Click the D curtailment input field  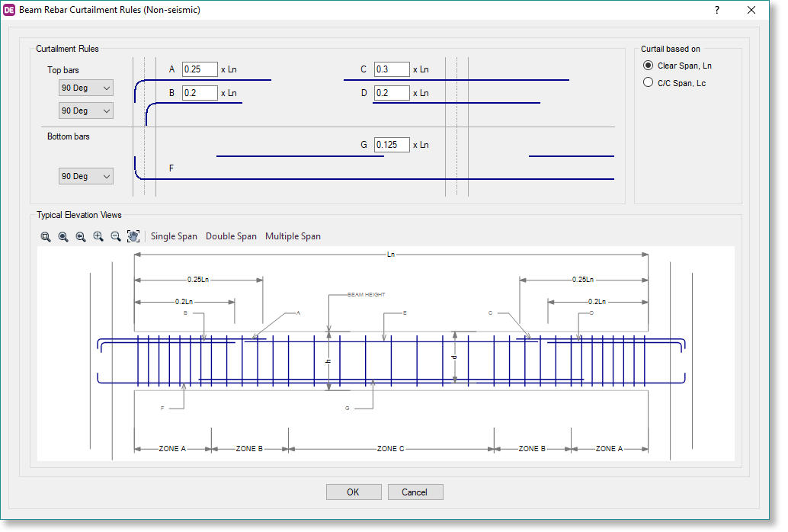(x=392, y=93)
